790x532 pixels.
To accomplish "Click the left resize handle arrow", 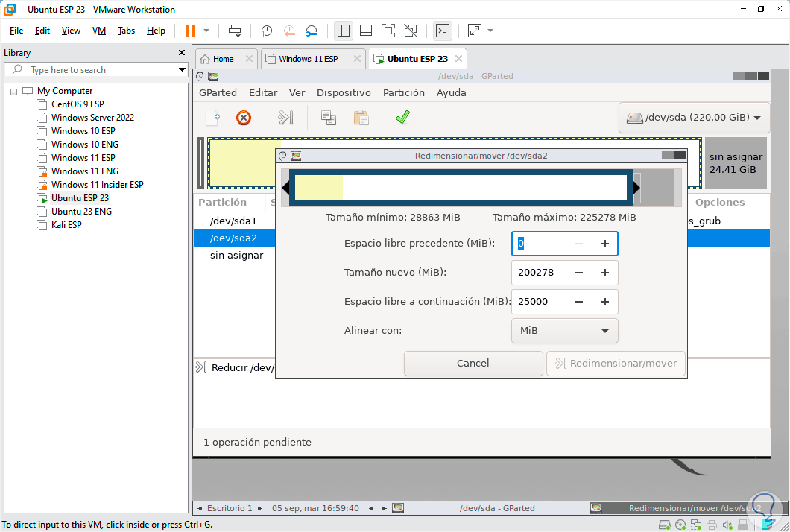I will [x=285, y=188].
